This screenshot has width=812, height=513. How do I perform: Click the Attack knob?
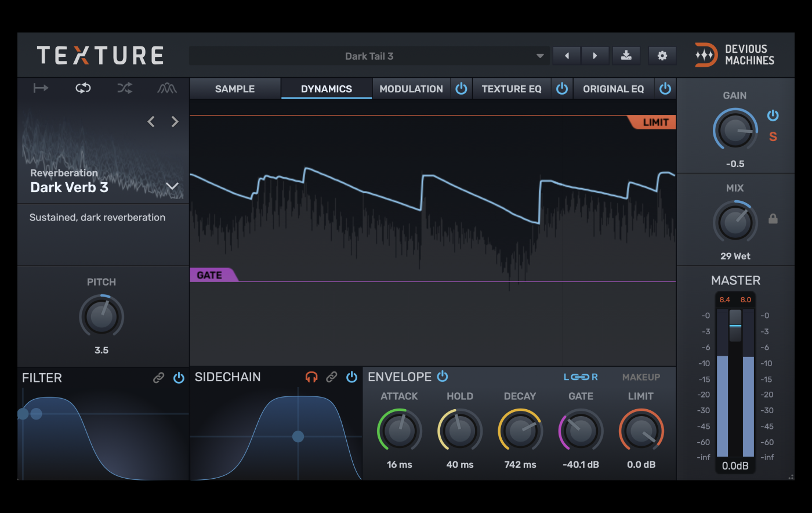click(400, 431)
